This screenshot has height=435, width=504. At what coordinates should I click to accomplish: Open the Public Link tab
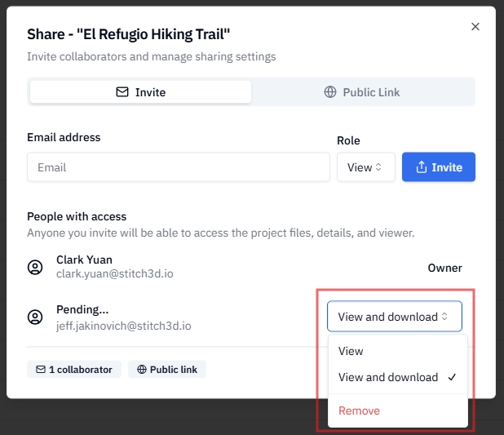tap(361, 92)
